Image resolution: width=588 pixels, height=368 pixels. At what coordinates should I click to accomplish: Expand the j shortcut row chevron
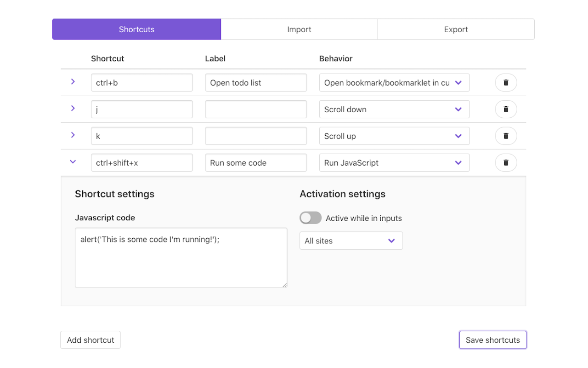(x=73, y=108)
